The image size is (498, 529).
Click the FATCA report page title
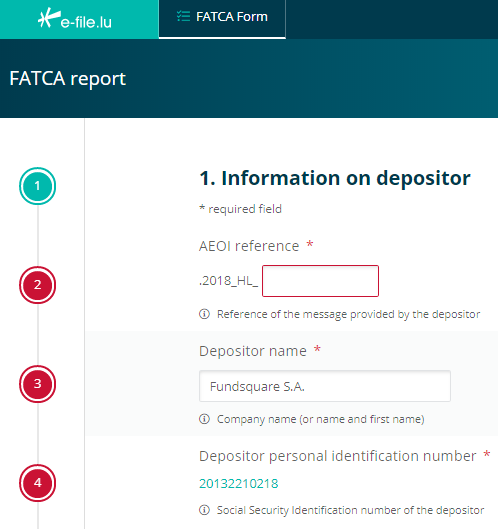(x=67, y=79)
